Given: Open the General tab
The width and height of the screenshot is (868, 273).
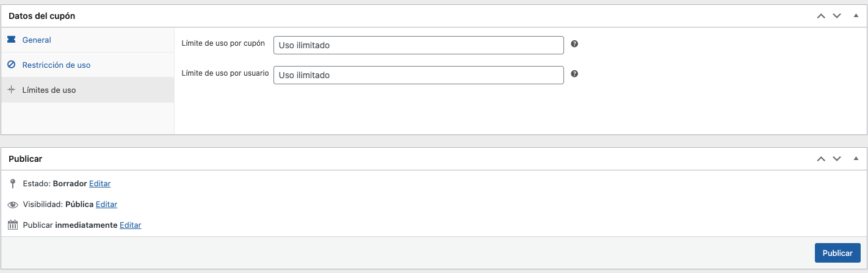Looking at the screenshot, I should point(37,40).
